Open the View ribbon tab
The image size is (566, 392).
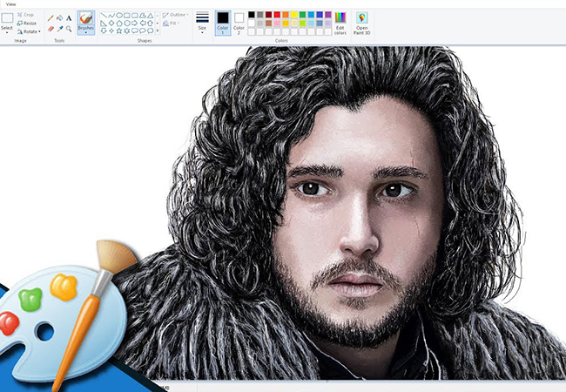point(10,4)
